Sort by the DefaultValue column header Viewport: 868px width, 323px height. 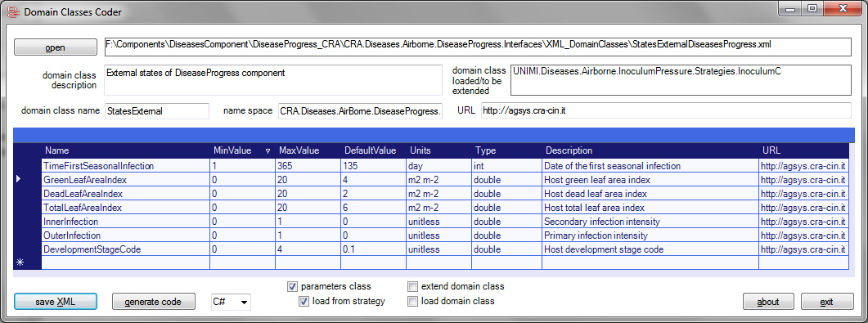[372, 150]
